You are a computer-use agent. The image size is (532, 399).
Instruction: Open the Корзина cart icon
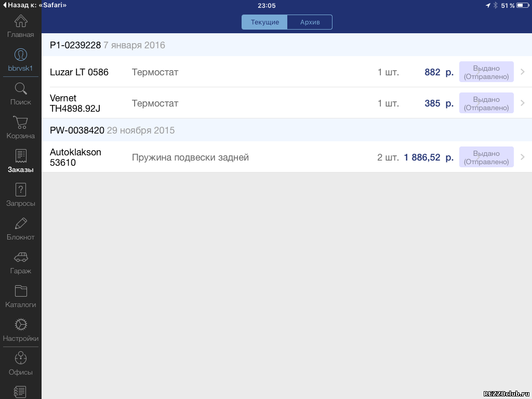21,122
